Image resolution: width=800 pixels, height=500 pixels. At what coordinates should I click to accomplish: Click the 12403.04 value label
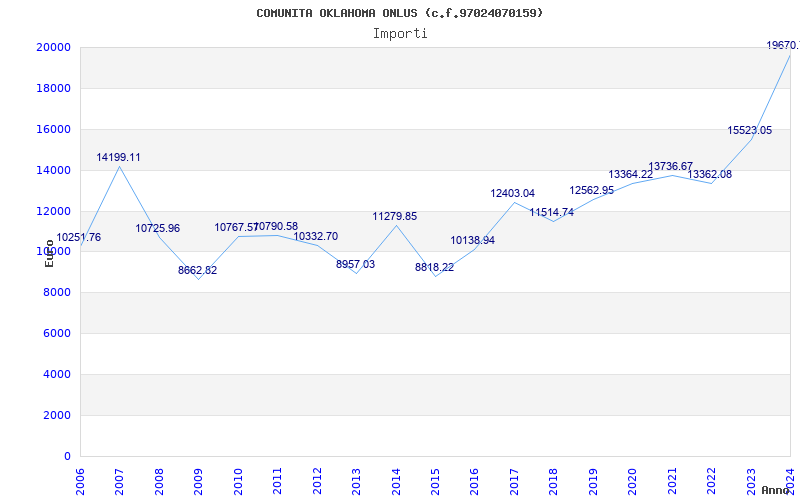tap(513, 193)
